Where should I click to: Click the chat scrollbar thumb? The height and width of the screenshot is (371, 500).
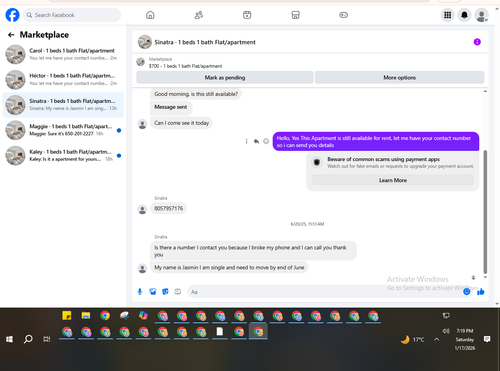click(485, 212)
